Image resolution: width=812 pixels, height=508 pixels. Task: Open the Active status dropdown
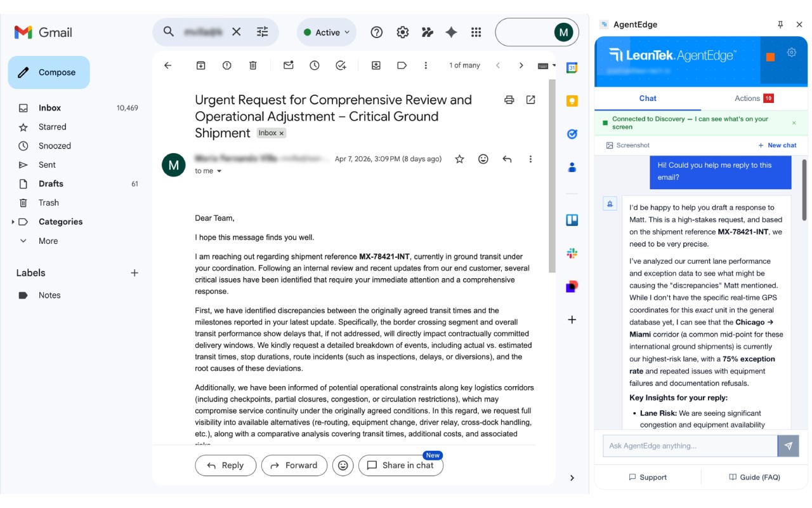pyautogui.click(x=327, y=32)
